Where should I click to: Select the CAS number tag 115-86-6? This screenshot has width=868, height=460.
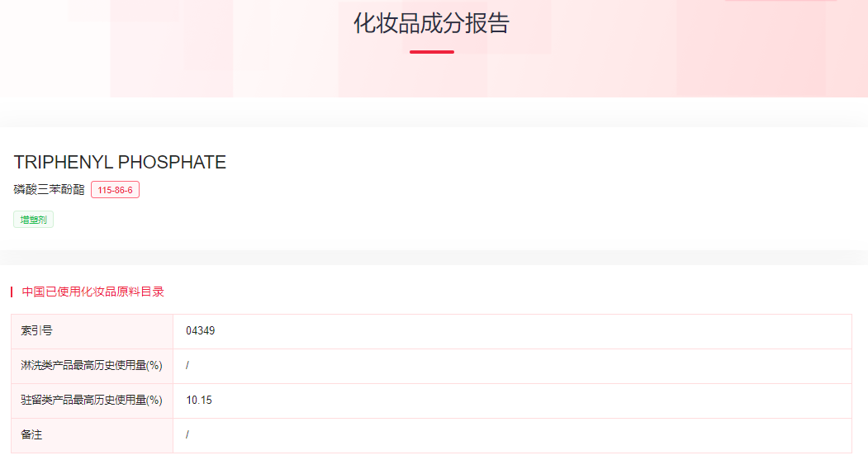(115, 190)
